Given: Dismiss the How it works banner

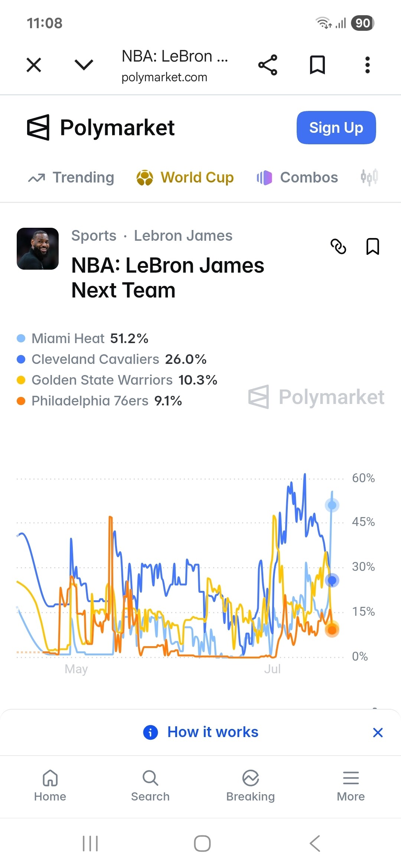Looking at the screenshot, I should (x=378, y=733).
